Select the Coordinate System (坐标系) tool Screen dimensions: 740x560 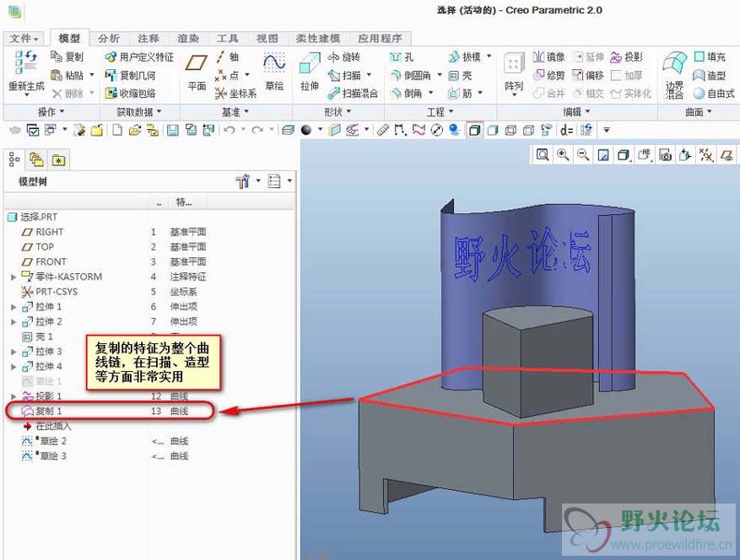coord(235,94)
